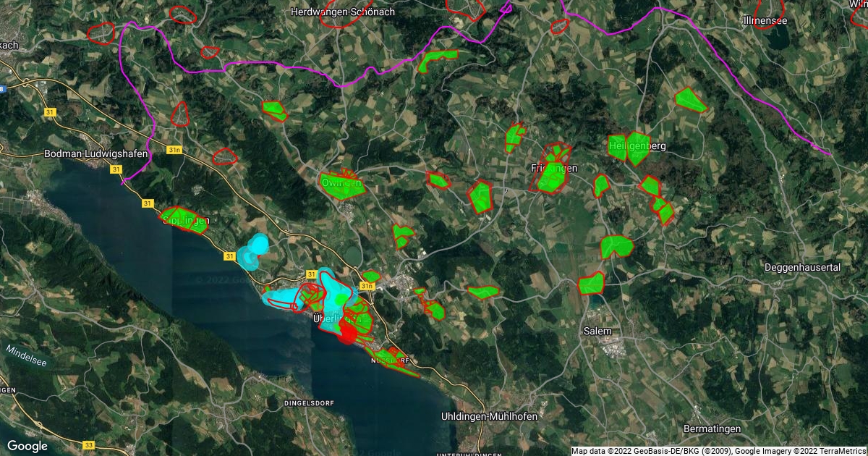Click the Bodman-Ludwigshafen town label

click(x=95, y=154)
